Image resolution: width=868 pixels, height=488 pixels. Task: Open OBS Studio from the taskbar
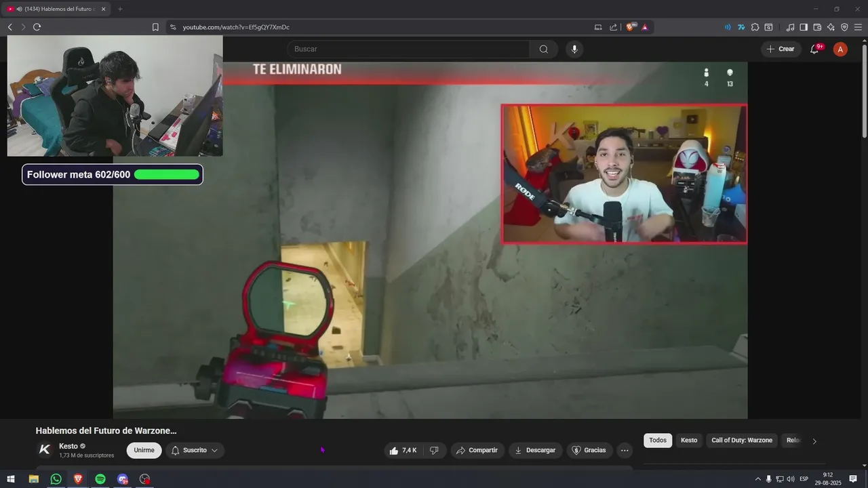coord(144,479)
